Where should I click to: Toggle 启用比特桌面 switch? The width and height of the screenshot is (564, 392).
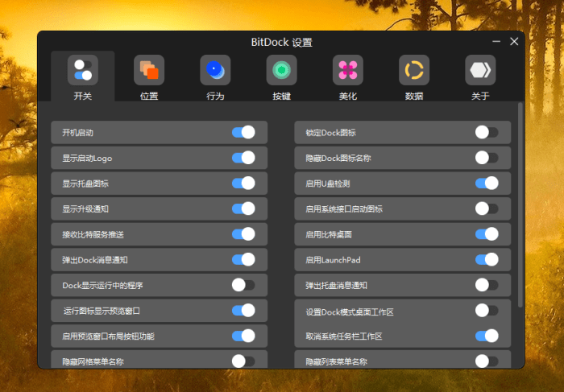[x=487, y=234]
